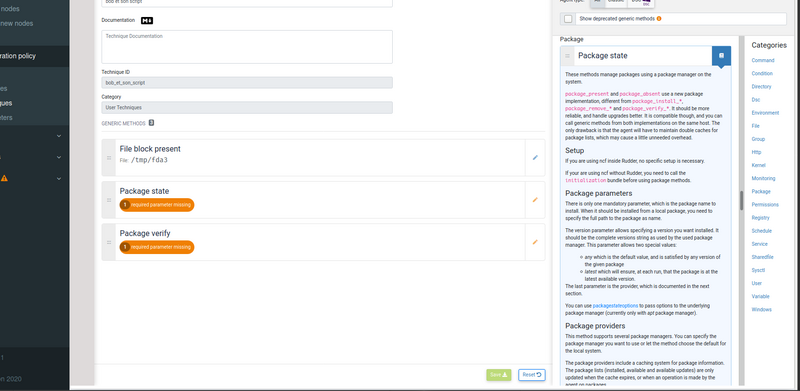Edit the File block present method
Viewport: 800px width, 391px height.
click(535, 158)
